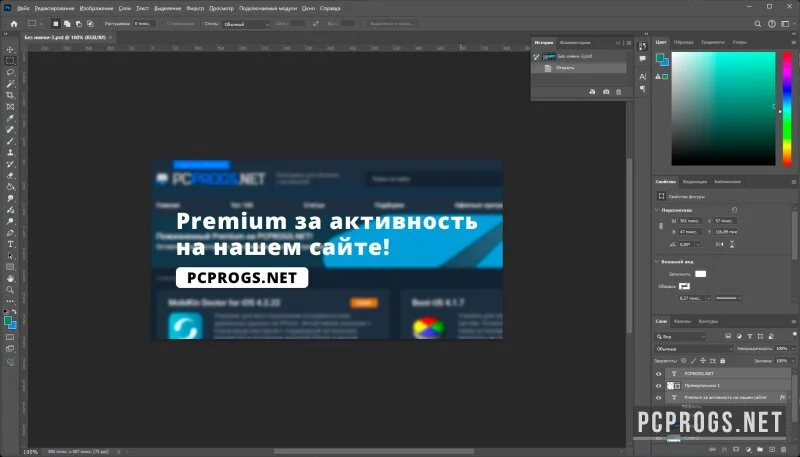Click the trash icon in History panel
Screen dimensions: 800x457
619,92
